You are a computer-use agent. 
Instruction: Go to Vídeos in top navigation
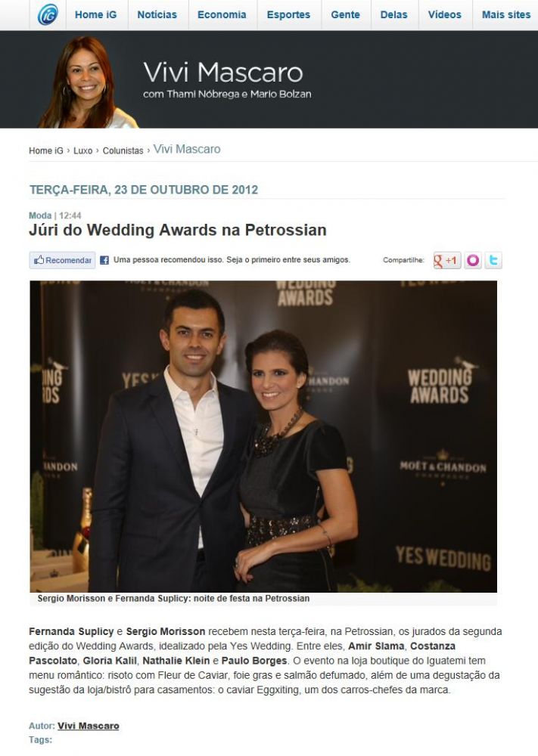[444, 15]
